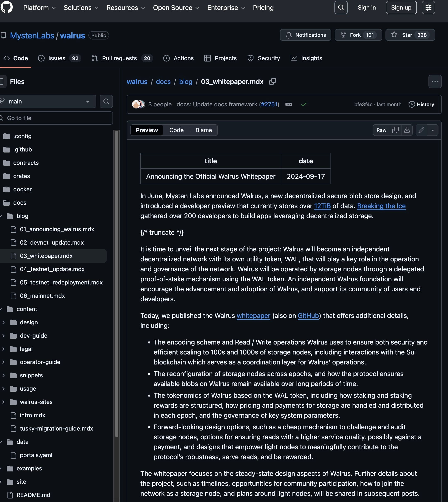This screenshot has width=448, height=502.
Task: Open the main branch dropdown
Action: [x=48, y=101]
